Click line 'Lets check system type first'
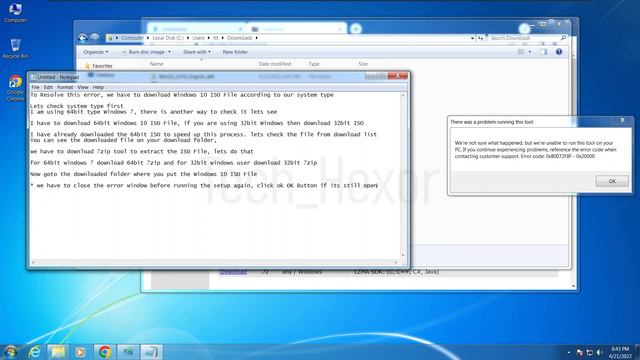 [x=77, y=106]
